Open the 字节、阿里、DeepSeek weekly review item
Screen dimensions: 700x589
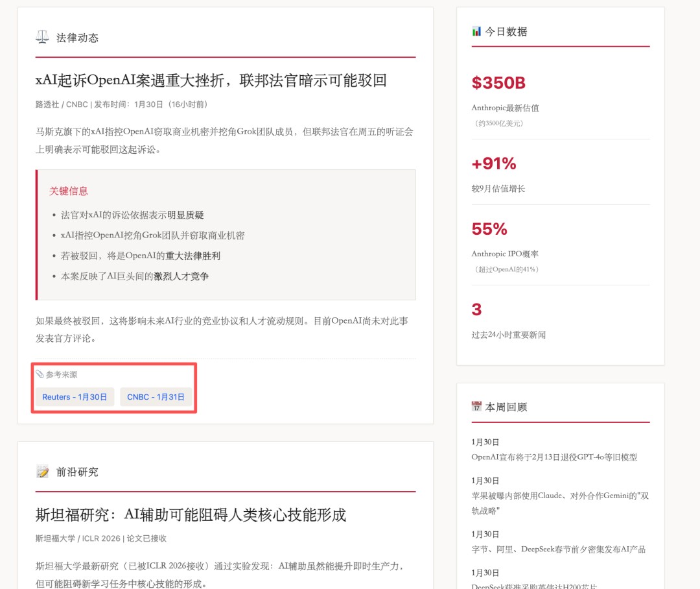tap(558, 549)
